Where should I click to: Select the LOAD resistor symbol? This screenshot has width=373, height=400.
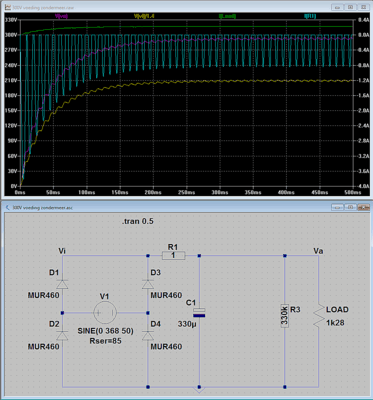pyautogui.click(x=318, y=315)
